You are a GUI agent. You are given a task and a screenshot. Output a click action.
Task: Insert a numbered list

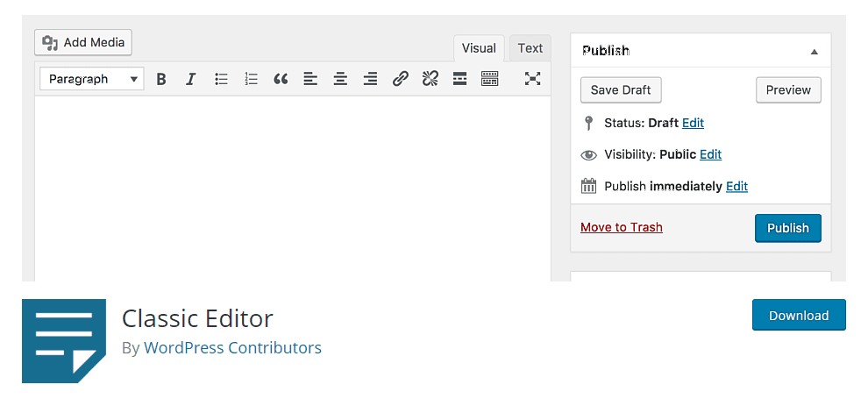coord(251,79)
